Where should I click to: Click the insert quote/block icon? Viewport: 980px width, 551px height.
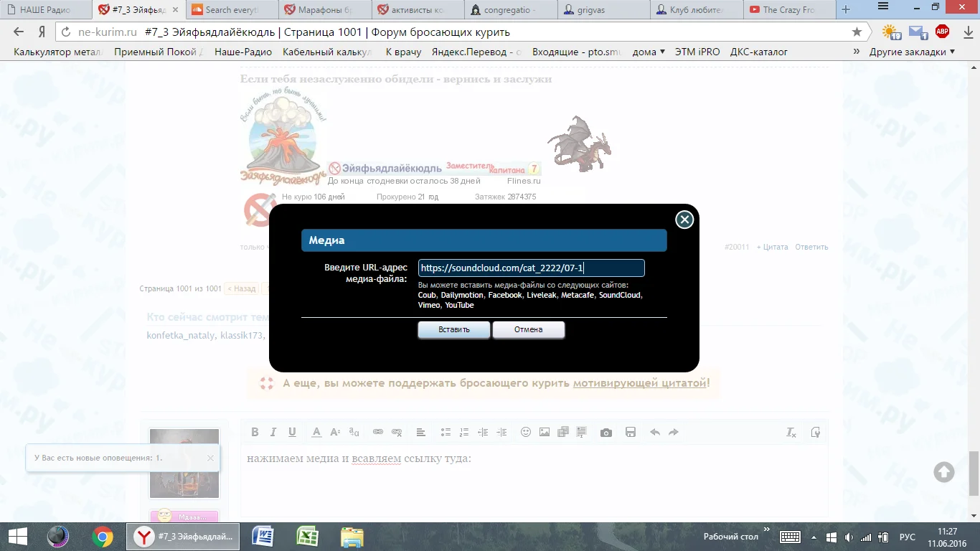pyautogui.click(x=582, y=432)
